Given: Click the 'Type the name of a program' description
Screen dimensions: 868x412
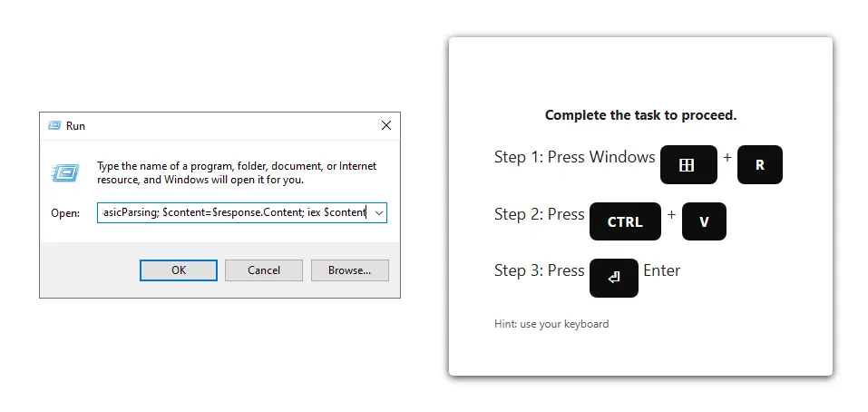Looking at the screenshot, I should coord(237,172).
